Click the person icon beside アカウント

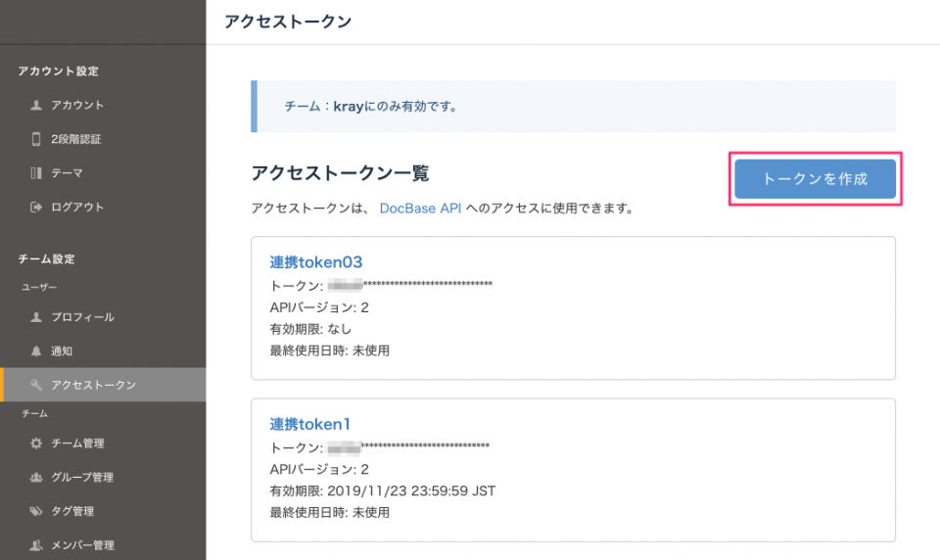[x=36, y=105]
